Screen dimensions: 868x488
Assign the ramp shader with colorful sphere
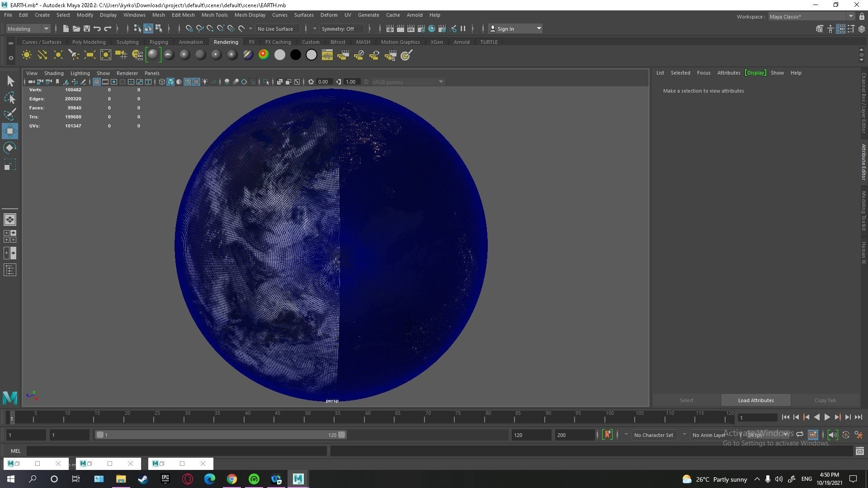point(264,55)
